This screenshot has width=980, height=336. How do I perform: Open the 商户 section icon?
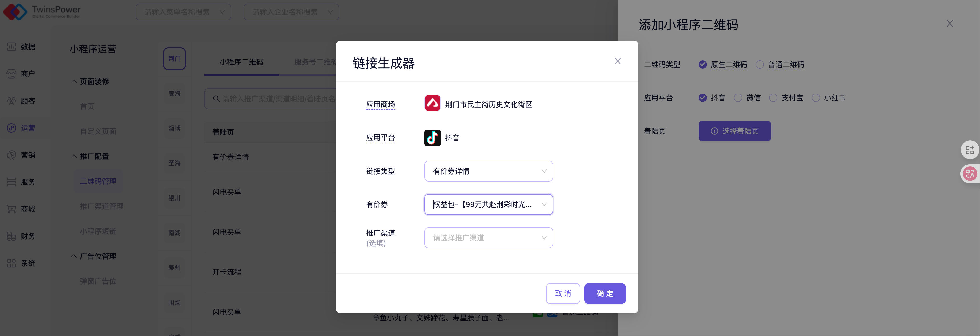[11, 74]
